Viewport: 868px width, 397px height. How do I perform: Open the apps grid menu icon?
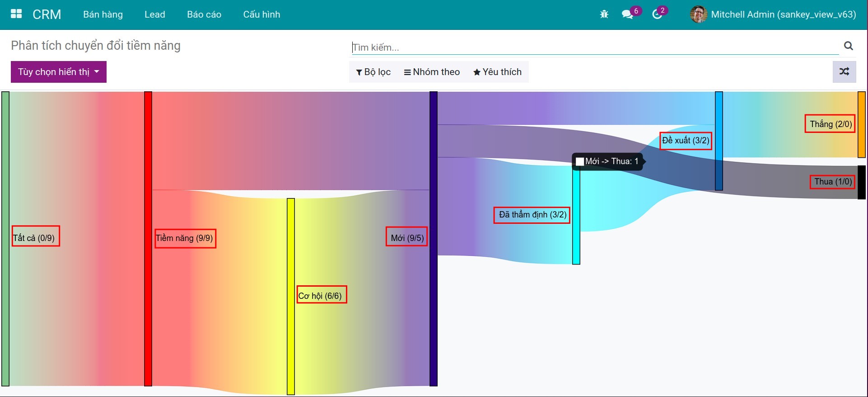tap(16, 14)
